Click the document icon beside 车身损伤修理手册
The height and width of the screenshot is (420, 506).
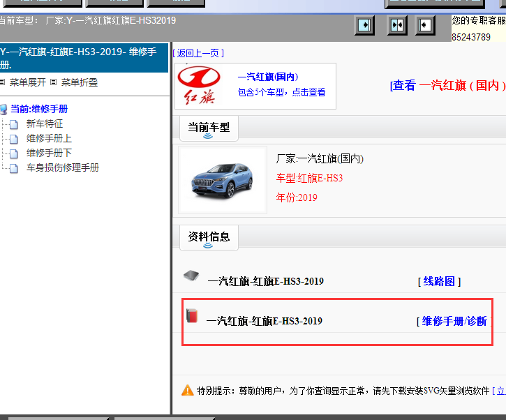14,168
